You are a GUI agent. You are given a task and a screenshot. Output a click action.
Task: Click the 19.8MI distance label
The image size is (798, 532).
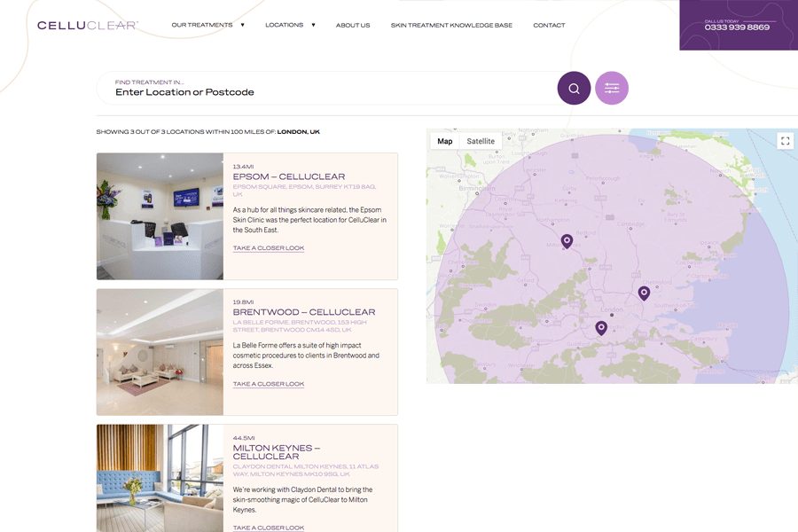pyautogui.click(x=243, y=301)
